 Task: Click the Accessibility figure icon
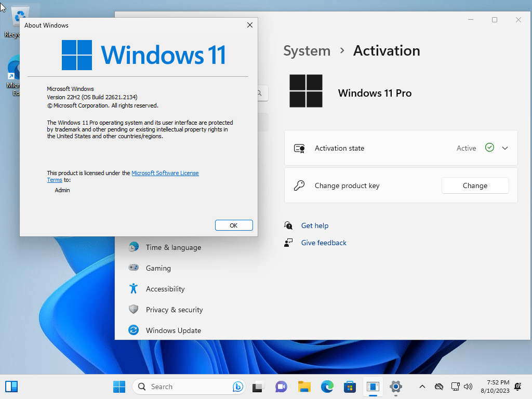point(134,288)
